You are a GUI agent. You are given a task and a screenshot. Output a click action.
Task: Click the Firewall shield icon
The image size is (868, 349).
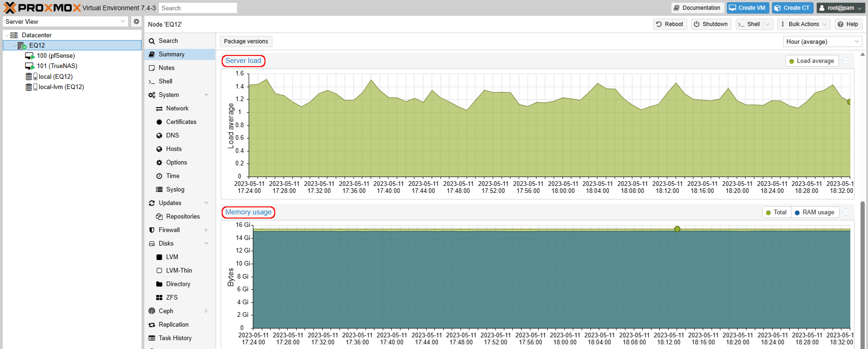coord(152,230)
